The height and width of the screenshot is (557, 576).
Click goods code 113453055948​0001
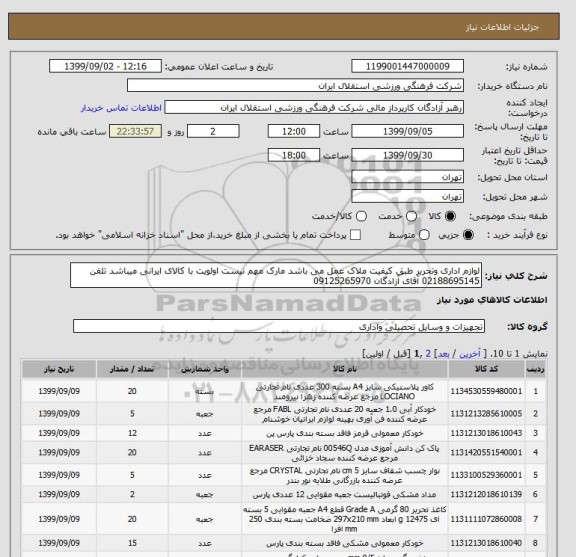[486, 391]
